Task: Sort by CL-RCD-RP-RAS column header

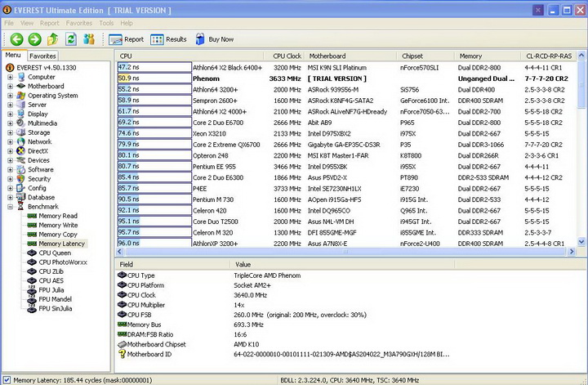Action: 549,56
